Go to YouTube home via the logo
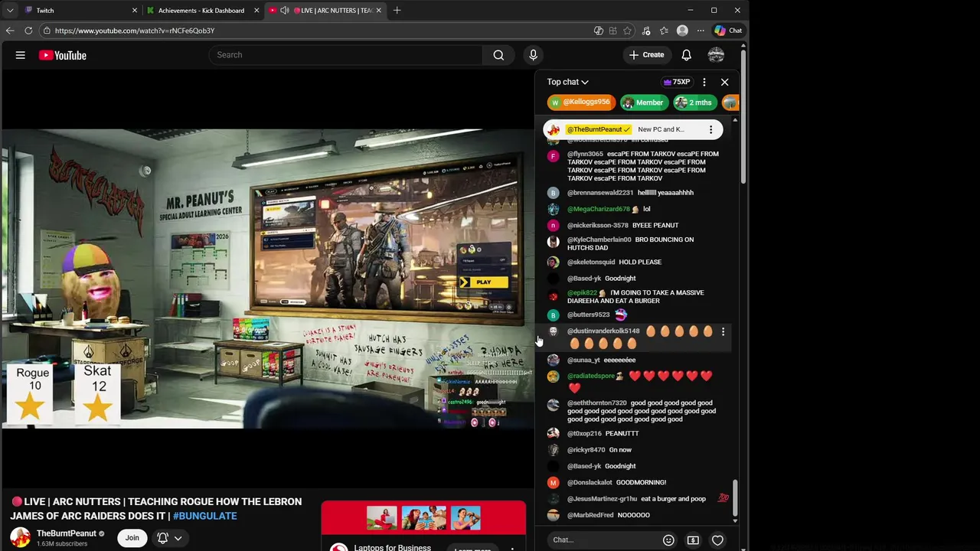This screenshot has height=551, width=980. click(x=62, y=55)
